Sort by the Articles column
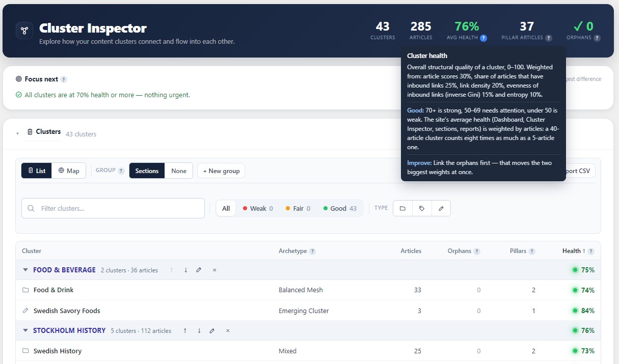This screenshot has width=619, height=364. (411, 251)
